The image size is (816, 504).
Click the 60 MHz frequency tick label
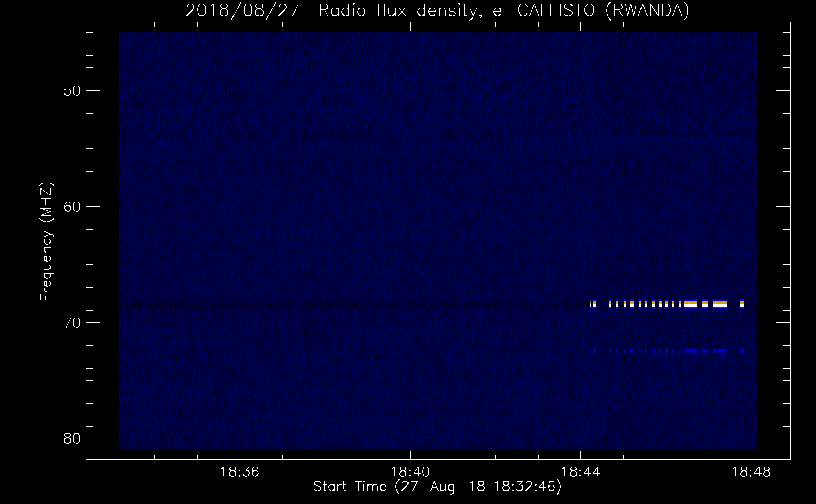(72, 207)
